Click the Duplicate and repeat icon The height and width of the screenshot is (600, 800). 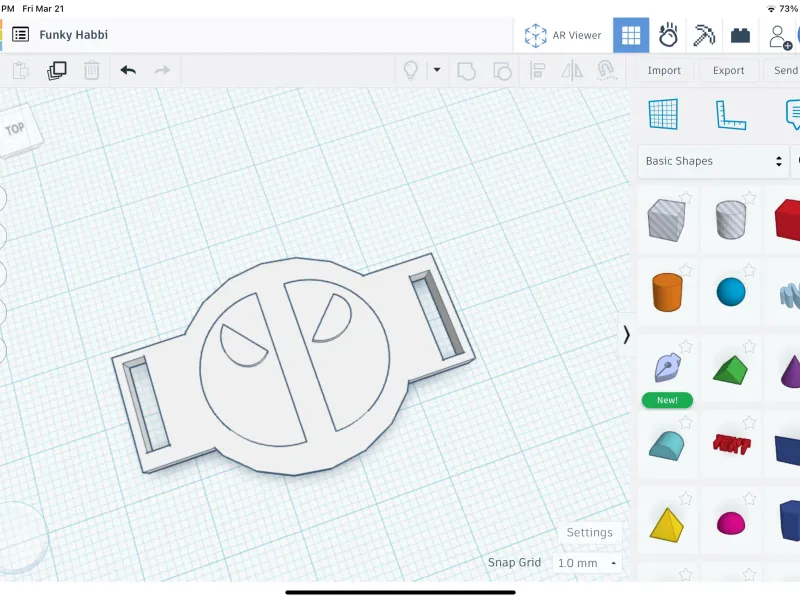tap(57, 70)
